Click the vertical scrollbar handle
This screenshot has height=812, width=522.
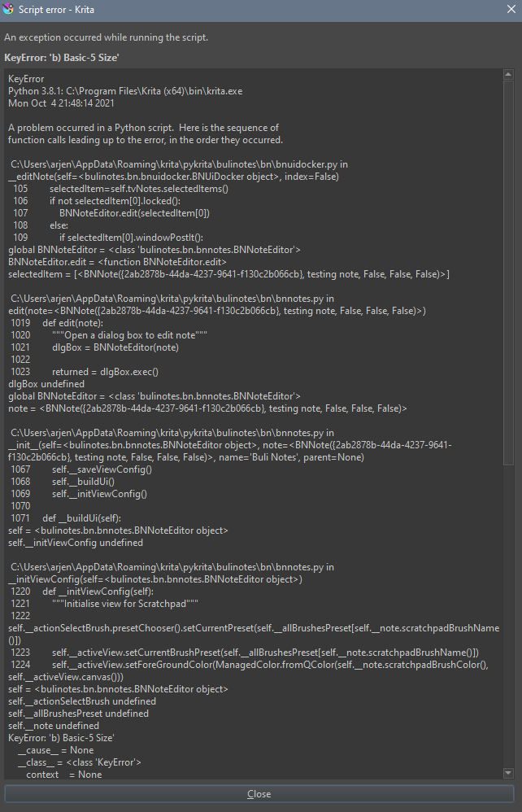pos(508,273)
